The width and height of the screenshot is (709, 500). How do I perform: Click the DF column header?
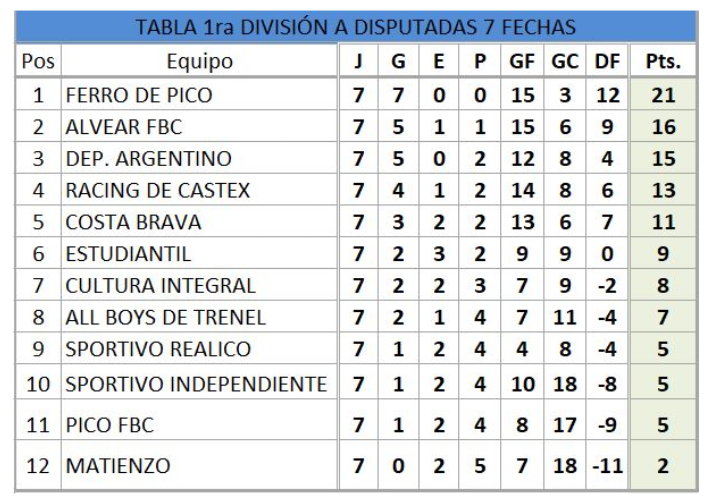(x=606, y=62)
